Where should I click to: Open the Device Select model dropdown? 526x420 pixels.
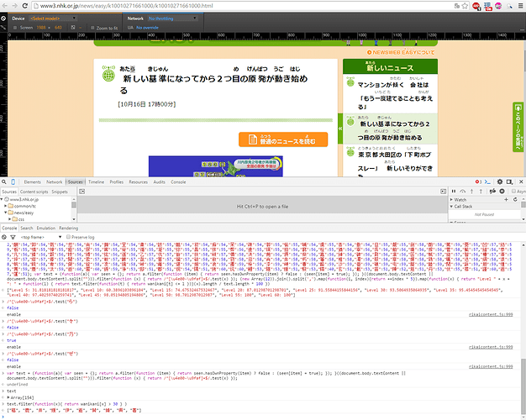tap(53, 18)
